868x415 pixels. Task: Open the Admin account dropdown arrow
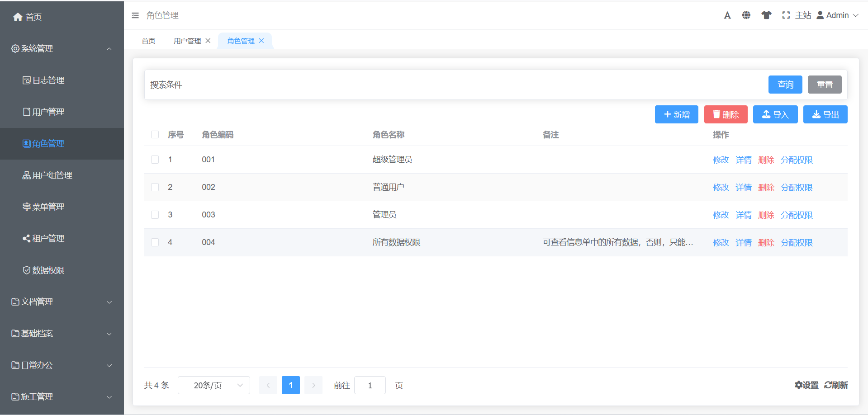click(856, 15)
